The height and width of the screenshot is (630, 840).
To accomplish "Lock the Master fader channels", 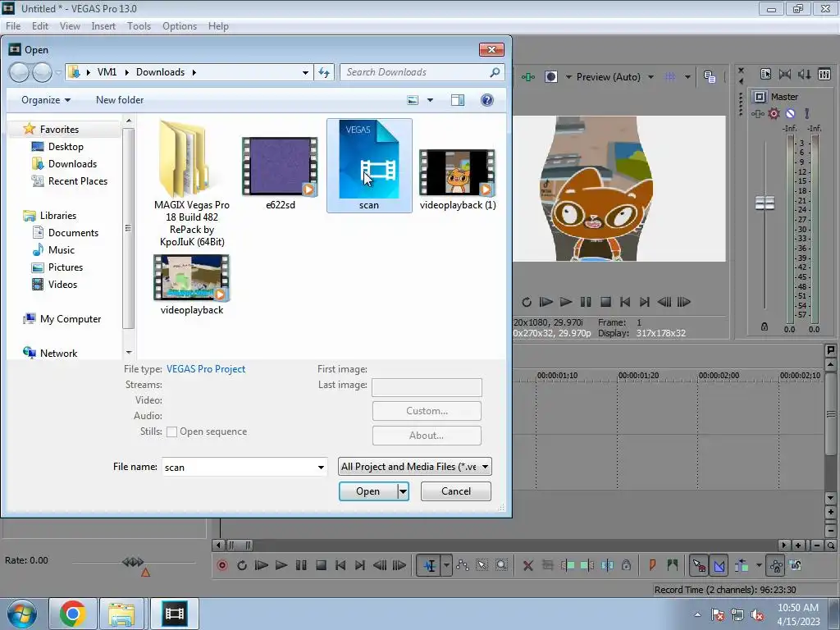I will [765, 326].
